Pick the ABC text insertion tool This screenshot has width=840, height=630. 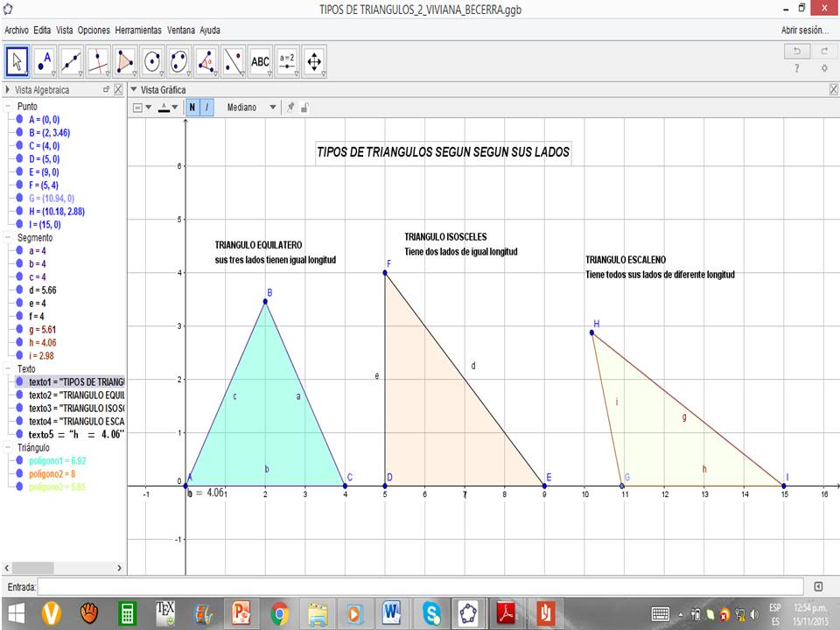coord(260,61)
